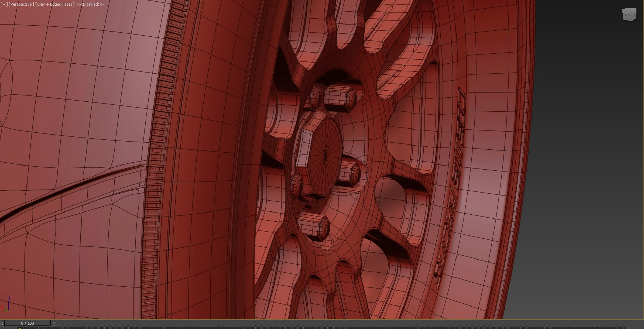The height and width of the screenshot is (329, 644).
Task: Click the 0 / 100 time slider handle
Action: click(x=28, y=323)
